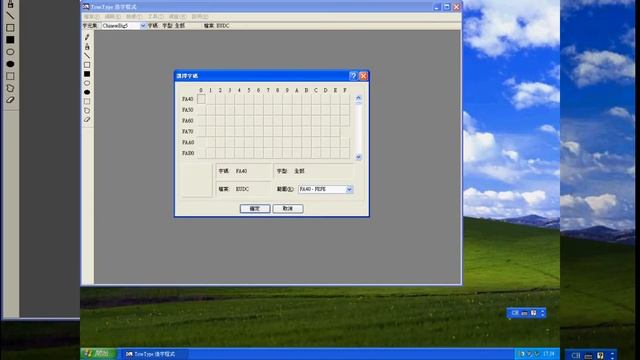Select the Pencil tool in editor toolbar
The width and height of the screenshot is (640, 360).
tap(87, 37)
